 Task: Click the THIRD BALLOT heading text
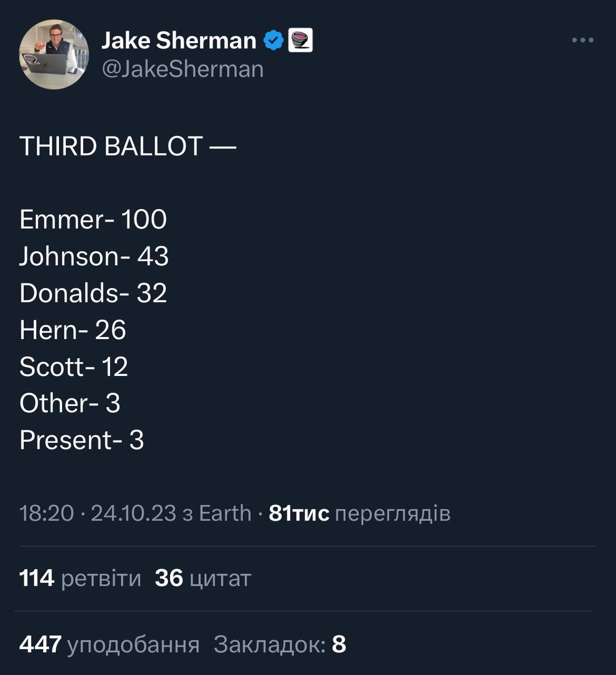point(127,146)
